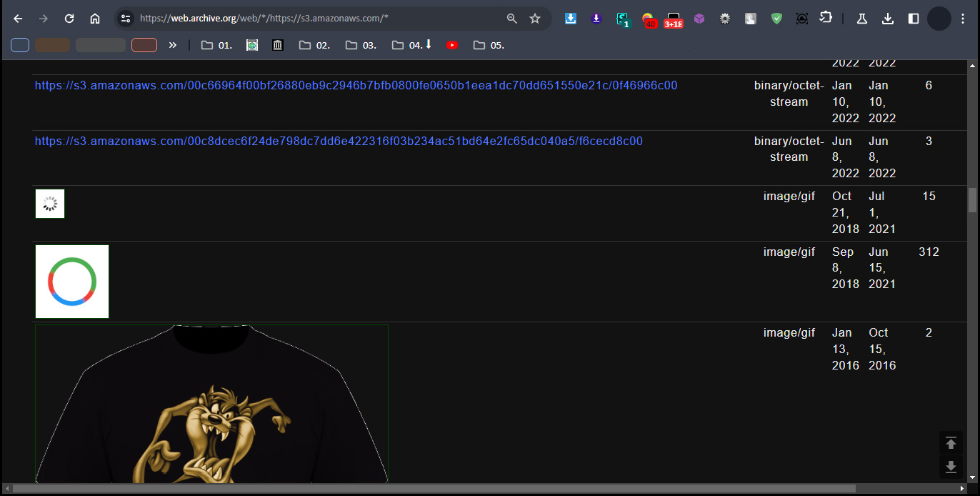This screenshot has width=980, height=496.
Task: Open the 05. bookmarks folder
Action: click(489, 45)
